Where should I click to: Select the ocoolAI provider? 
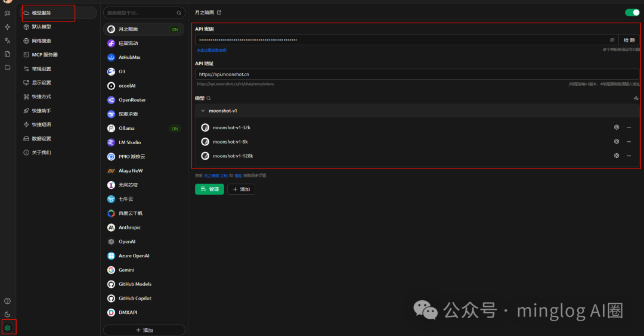pos(144,86)
